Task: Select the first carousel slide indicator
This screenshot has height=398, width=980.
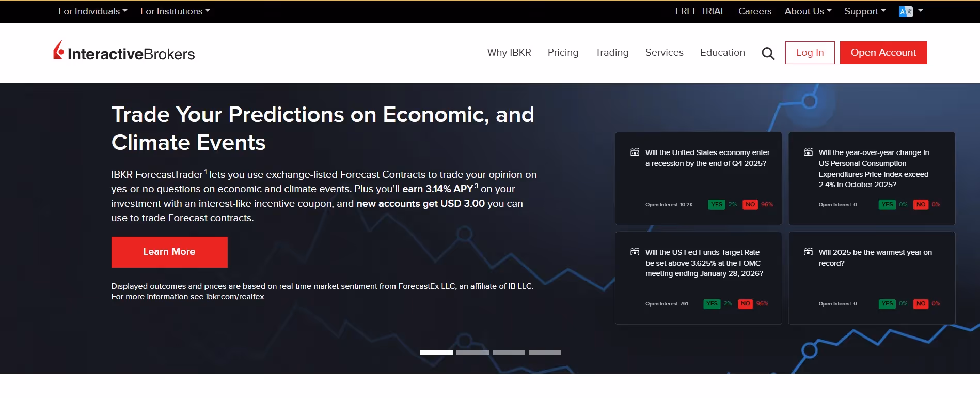Action: 436,353
